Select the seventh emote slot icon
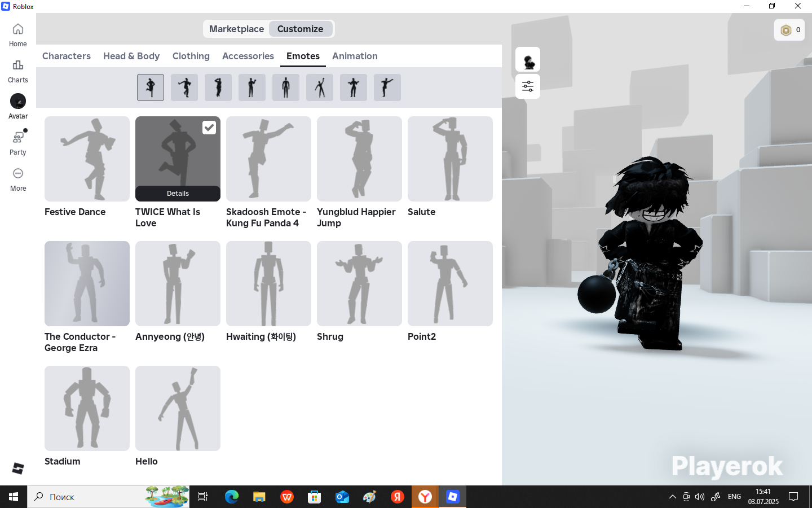 pos(354,87)
